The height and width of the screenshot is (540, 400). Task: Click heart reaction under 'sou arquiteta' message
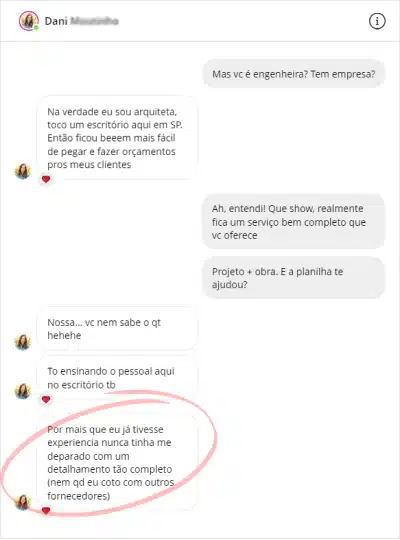[46, 179]
